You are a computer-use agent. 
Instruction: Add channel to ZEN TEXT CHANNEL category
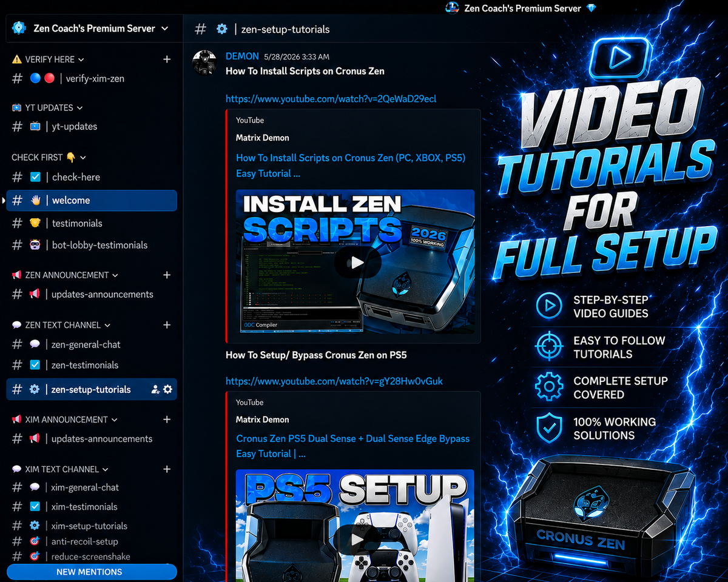click(167, 325)
